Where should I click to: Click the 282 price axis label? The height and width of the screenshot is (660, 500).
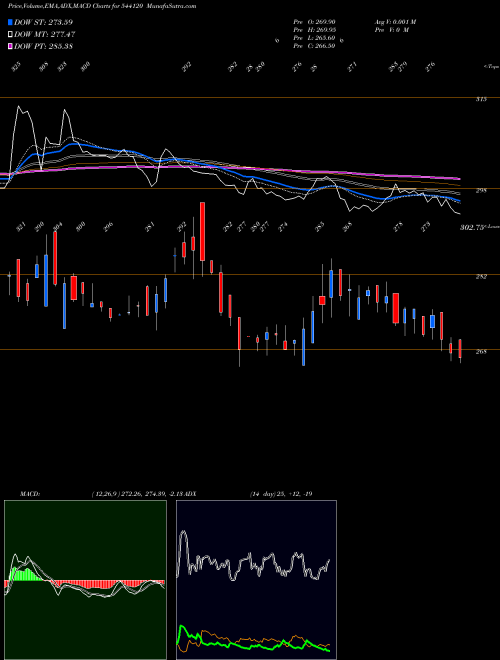point(481,277)
